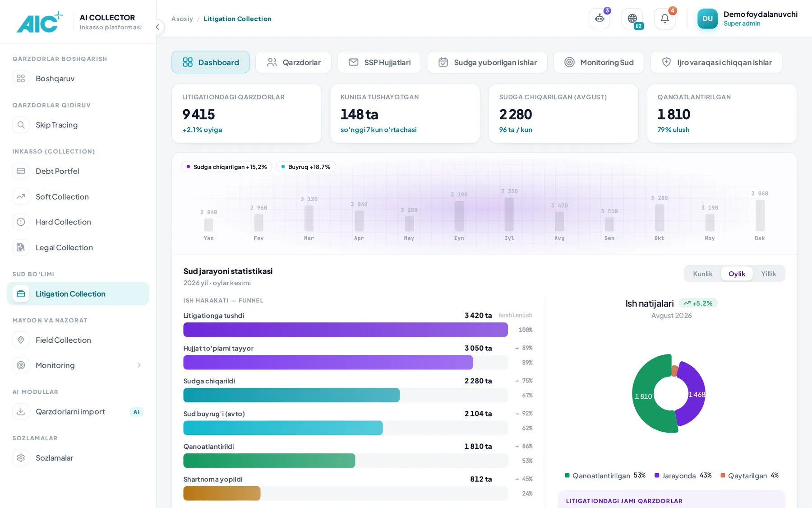Open the notifications bell
The width and height of the screenshot is (812, 508).
(x=664, y=19)
